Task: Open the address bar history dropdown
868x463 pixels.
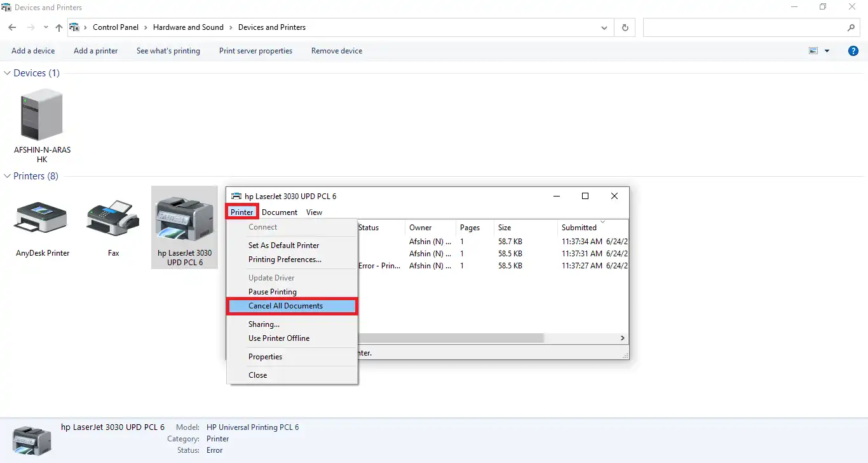Action: 604,28
